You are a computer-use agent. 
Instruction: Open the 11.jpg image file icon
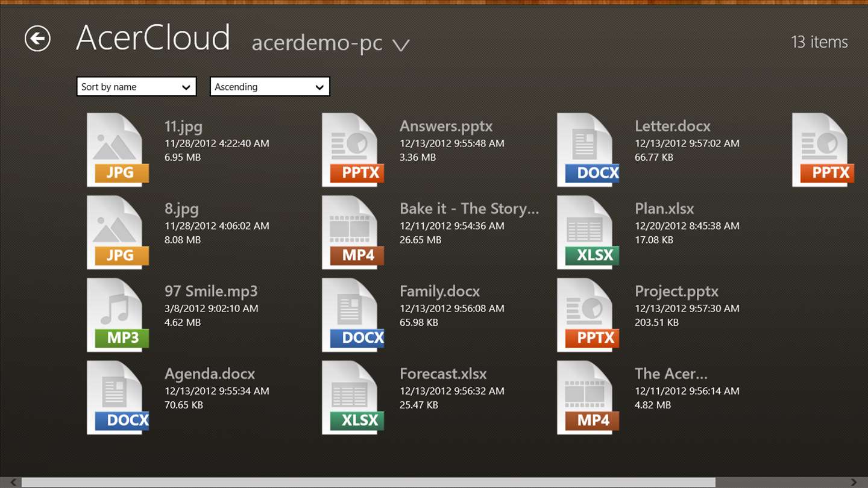118,149
